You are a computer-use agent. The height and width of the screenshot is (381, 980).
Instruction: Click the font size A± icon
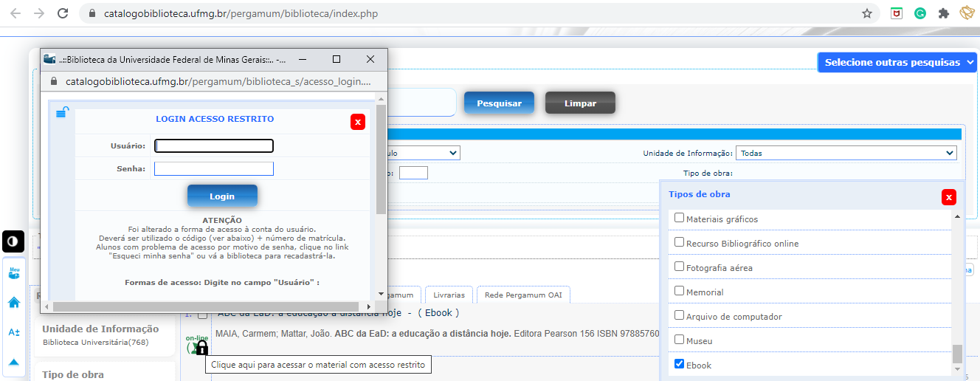13,332
